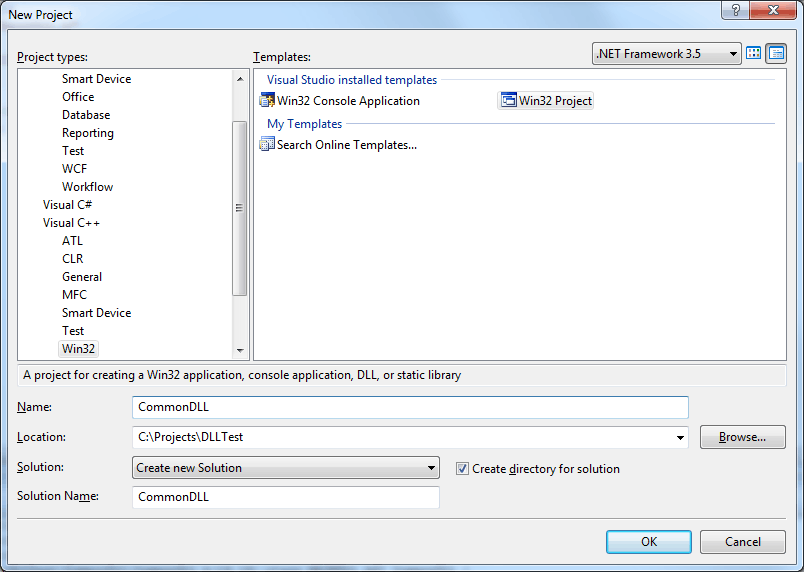Choose the ATL project type

pos(72,241)
